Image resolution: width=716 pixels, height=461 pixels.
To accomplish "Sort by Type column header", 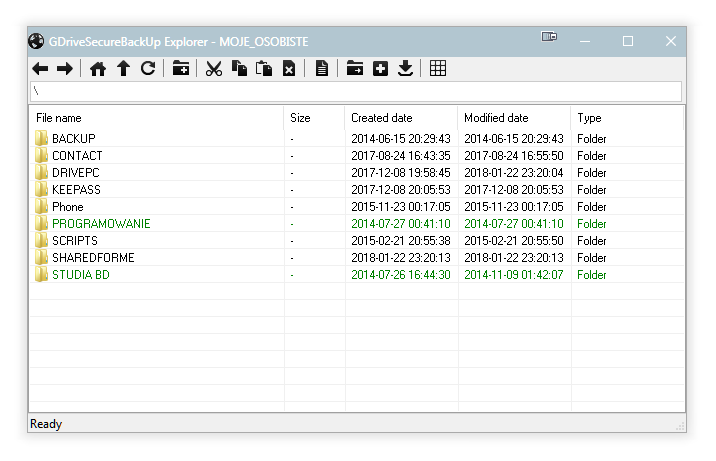I will click(627, 118).
